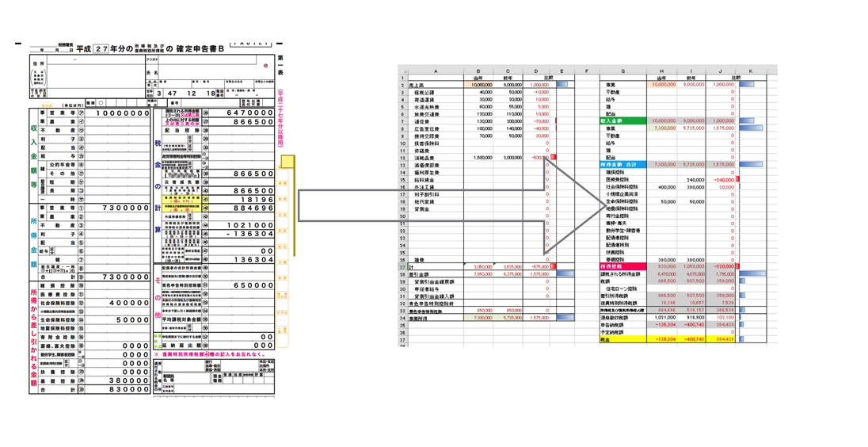
Task: Select 源泉徴収税額 当年 cell 1,021,000
Action: [x=661, y=318]
